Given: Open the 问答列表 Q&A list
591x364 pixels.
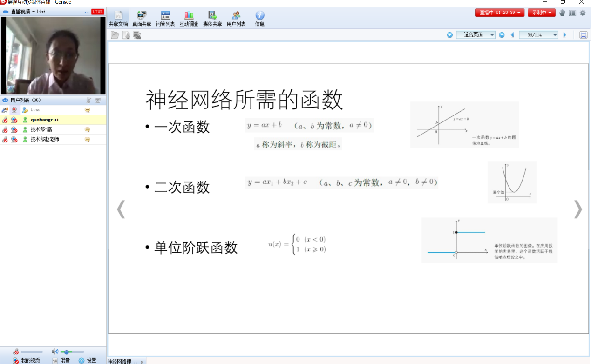Looking at the screenshot, I should pyautogui.click(x=165, y=18).
